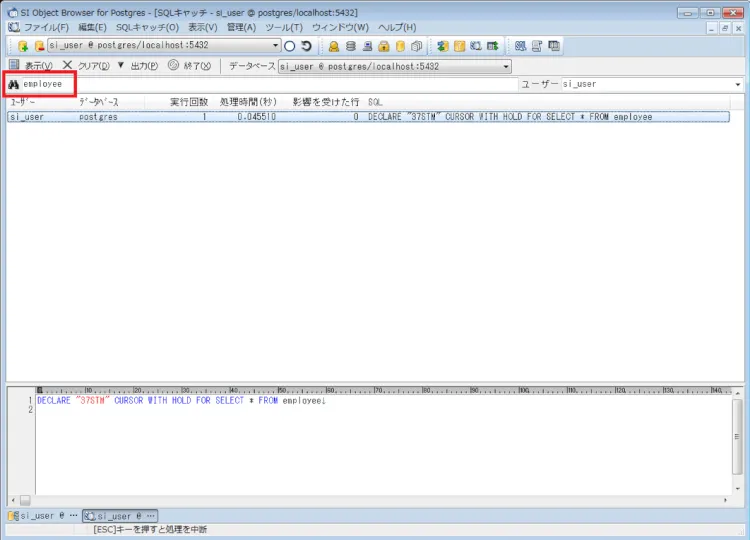
Task: Click the editor horizontal scrollbar thumb
Action: click(25, 500)
